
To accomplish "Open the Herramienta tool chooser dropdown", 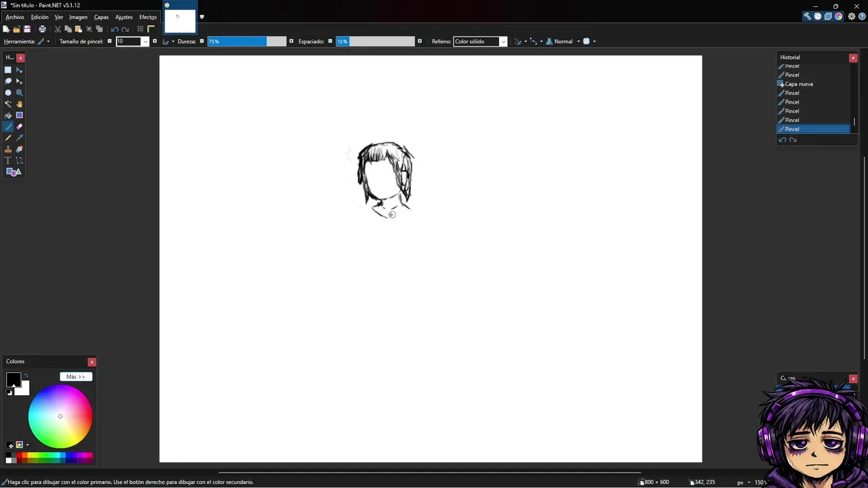I will (43, 41).
